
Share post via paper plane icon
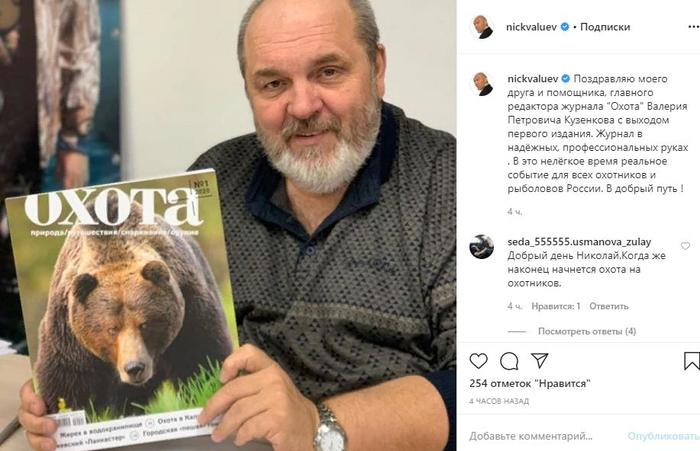click(x=539, y=360)
